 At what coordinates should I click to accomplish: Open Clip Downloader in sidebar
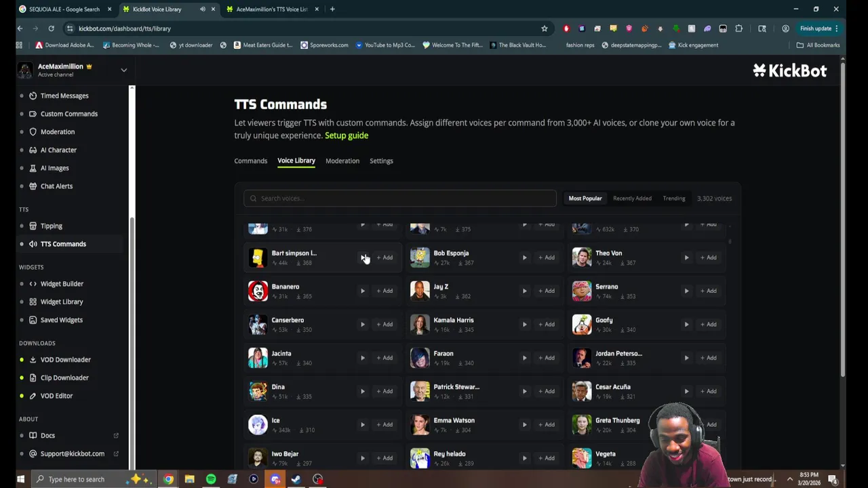64,378
